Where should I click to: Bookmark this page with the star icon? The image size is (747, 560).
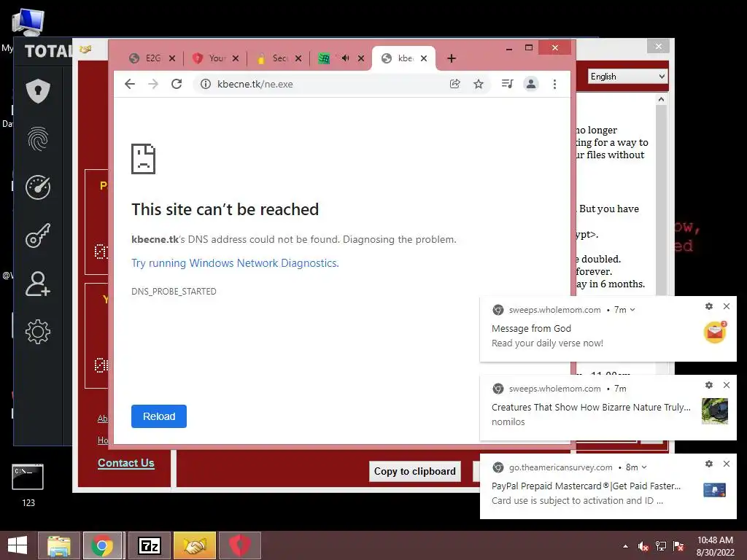[479, 85]
